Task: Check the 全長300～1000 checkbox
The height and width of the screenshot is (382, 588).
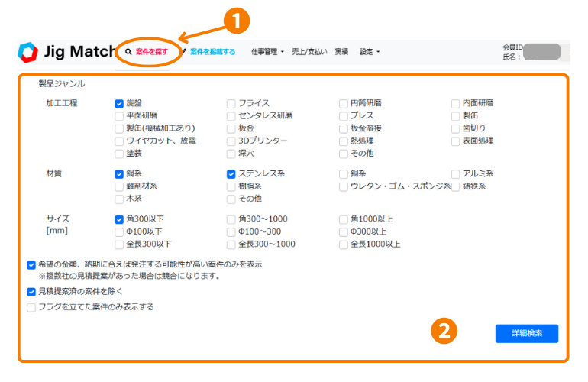Action: pyautogui.click(x=231, y=244)
